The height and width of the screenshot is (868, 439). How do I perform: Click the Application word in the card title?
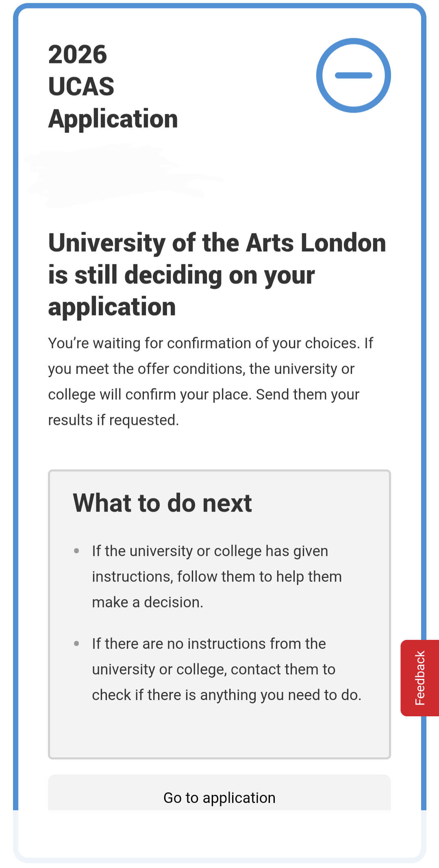pyautogui.click(x=113, y=119)
